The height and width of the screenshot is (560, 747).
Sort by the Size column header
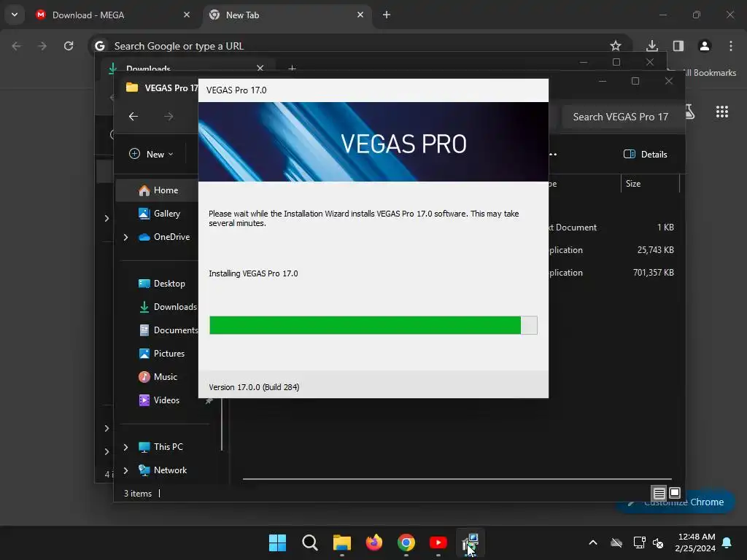(650, 183)
